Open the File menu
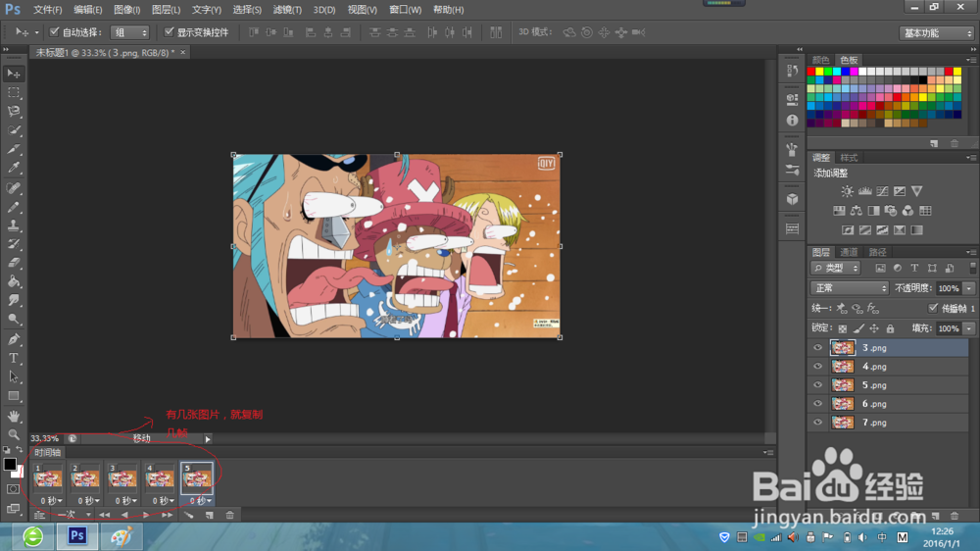The width and height of the screenshot is (980, 551). coord(47,10)
